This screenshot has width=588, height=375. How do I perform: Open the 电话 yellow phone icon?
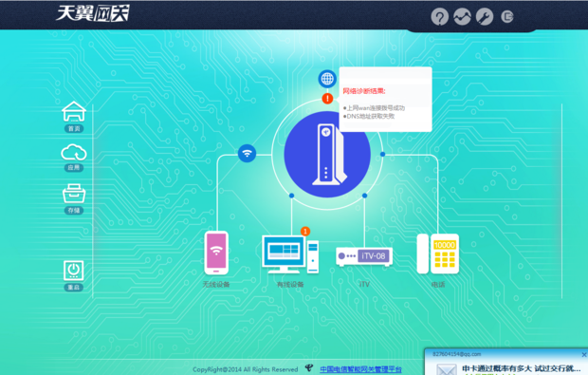[x=438, y=254]
